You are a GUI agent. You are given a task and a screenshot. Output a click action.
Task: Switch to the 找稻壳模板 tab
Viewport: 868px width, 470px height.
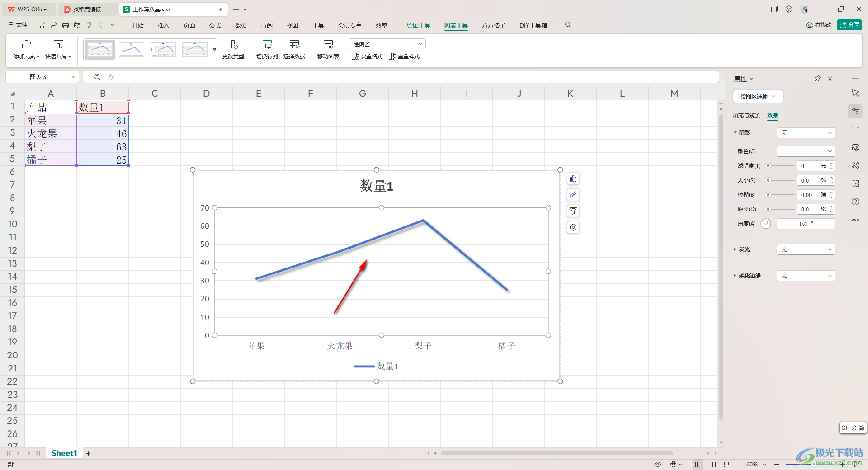pyautogui.click(x=87, y=9)
